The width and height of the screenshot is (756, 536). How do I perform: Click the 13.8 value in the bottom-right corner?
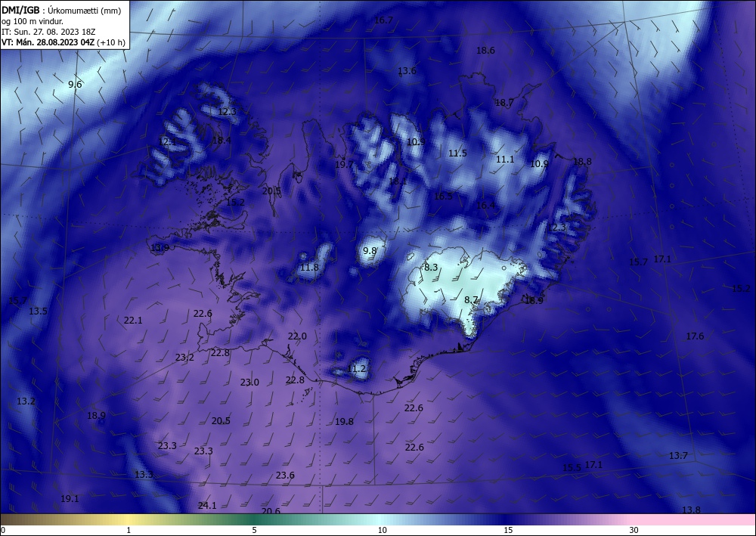click(692, 510)
